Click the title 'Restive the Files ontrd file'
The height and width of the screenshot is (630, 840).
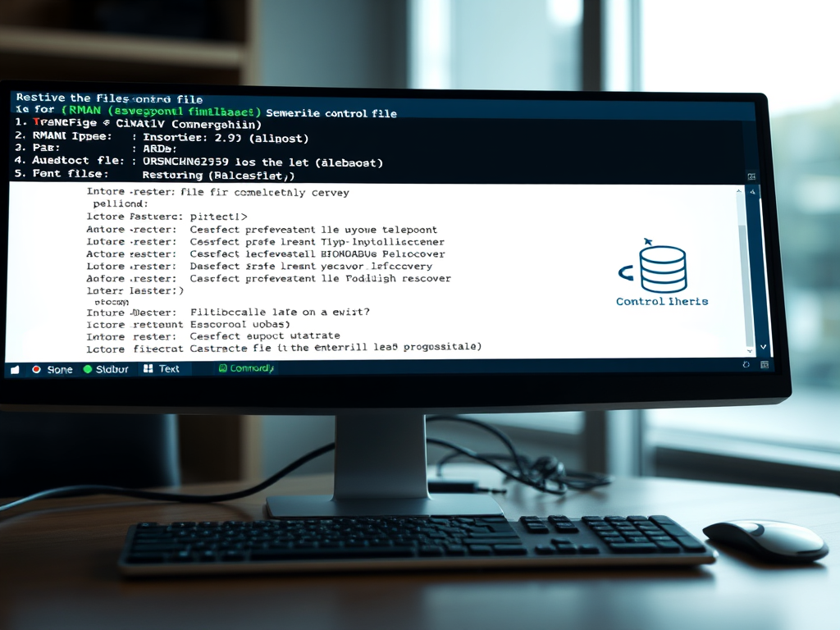(x=109, y=98)
